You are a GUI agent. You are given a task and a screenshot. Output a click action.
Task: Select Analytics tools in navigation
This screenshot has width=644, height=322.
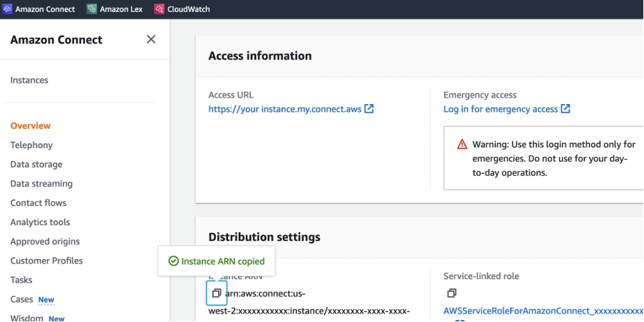(x=40, y=222)
